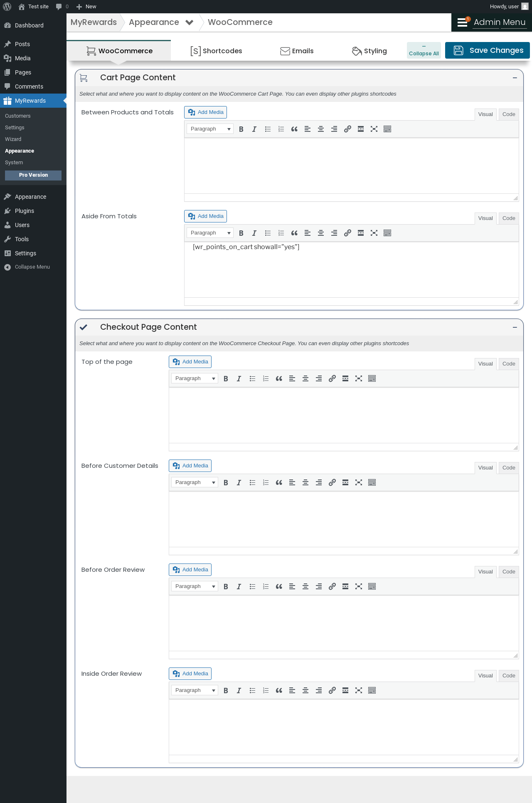Click Italic in Aside From Totals editor

pyautogui.click(x=254, y=233)
